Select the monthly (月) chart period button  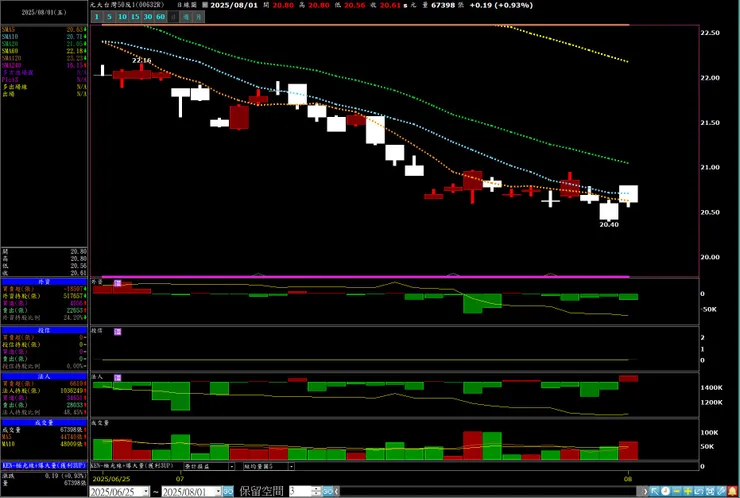click(199, 17)
